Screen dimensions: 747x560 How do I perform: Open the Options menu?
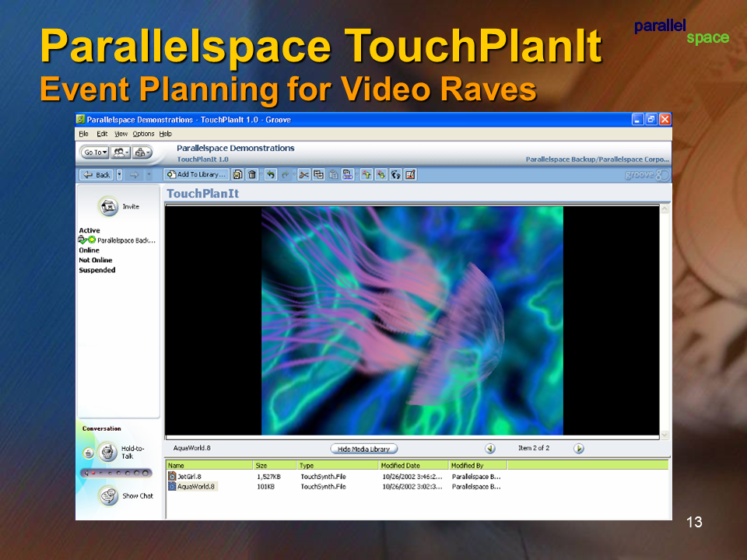coord(143,134)
